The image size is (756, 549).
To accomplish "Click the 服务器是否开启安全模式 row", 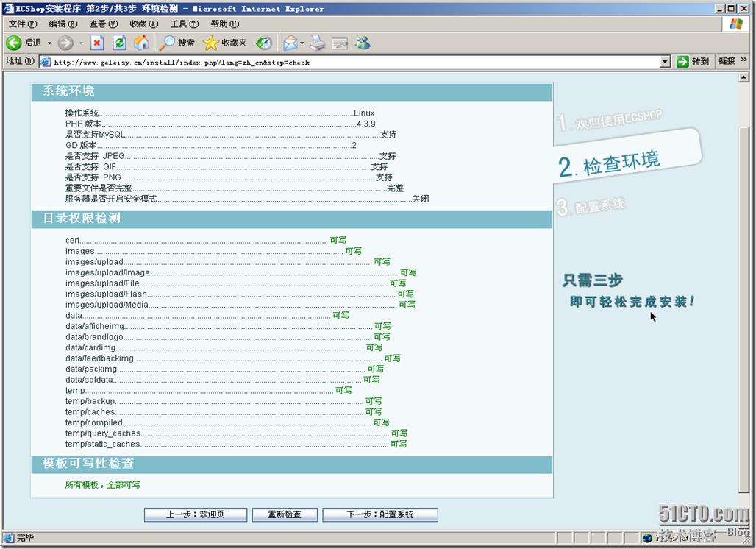I will click(x=247, y=199).
